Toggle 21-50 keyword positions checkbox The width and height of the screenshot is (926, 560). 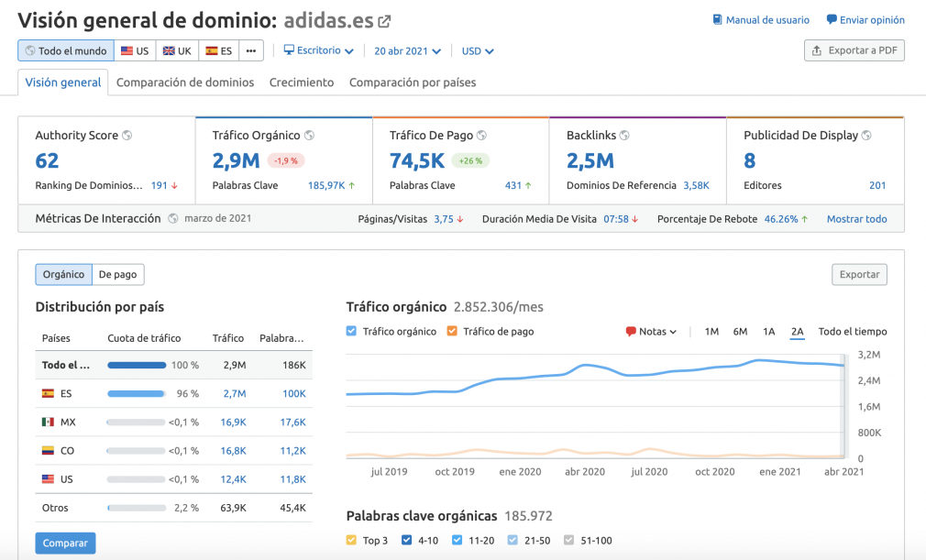tap(513, 540)
